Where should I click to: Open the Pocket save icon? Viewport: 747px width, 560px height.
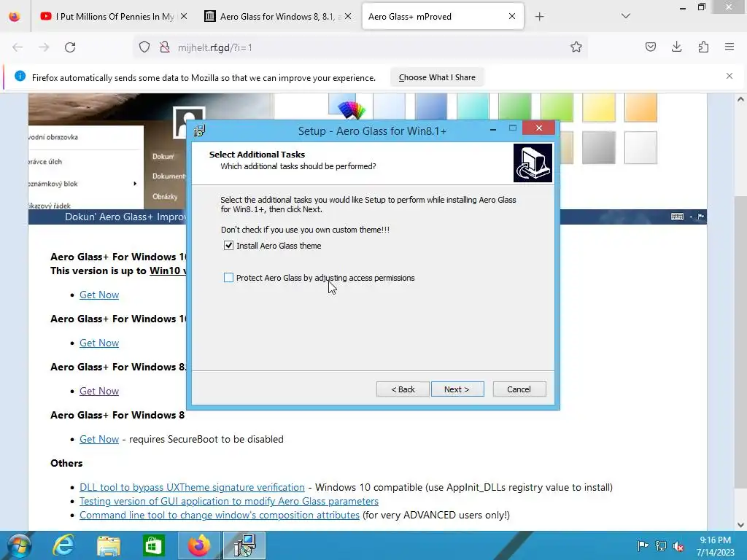point(650,47)
